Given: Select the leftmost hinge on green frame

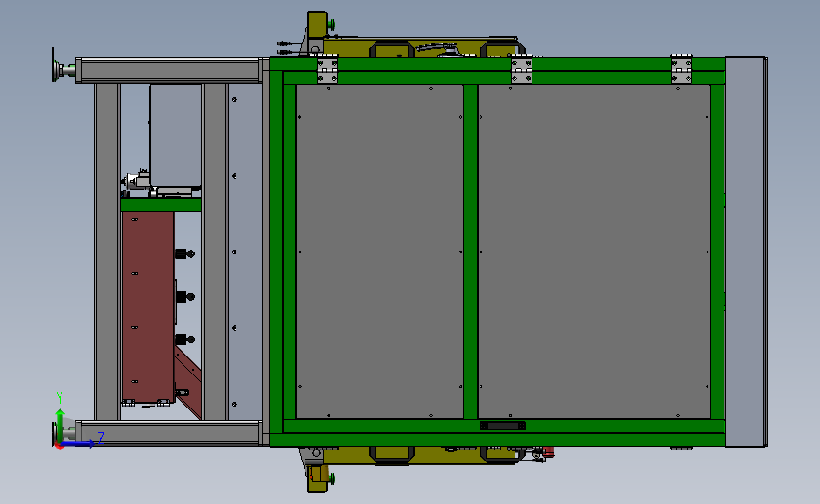Looking at the screenshot, I should pyautogui.click(x=327, y=70).
